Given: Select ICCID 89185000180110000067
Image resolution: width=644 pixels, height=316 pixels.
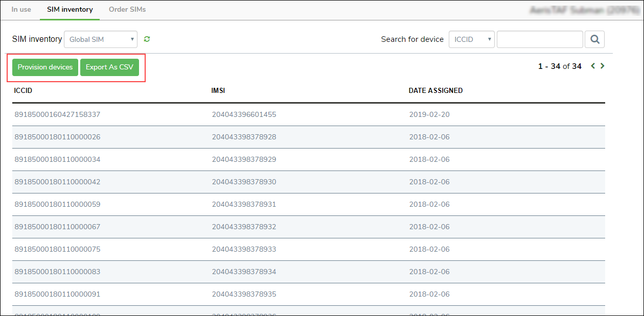Looking at the screenshot, I should click(x=58, y=227).
